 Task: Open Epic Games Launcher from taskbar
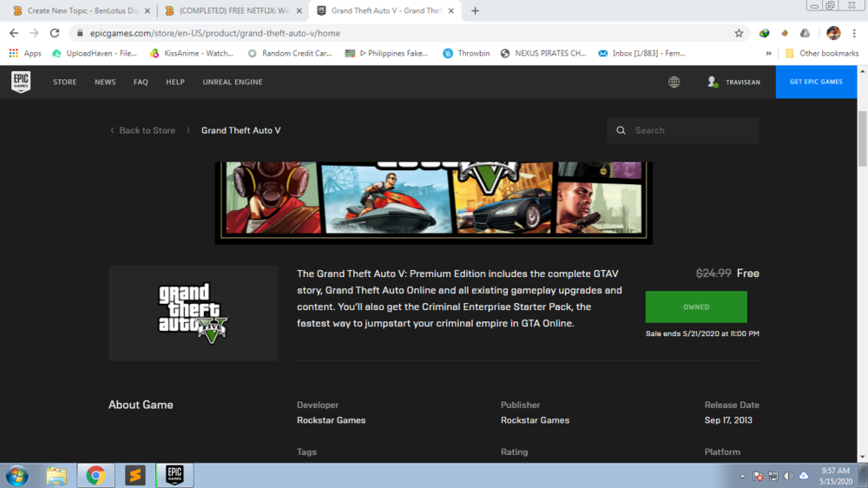(x=174, y=475)
